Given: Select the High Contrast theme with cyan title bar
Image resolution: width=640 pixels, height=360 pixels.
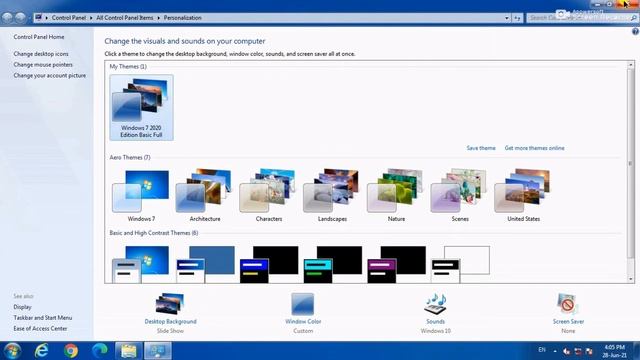Looking at the screenshot, I should point(332,264).
